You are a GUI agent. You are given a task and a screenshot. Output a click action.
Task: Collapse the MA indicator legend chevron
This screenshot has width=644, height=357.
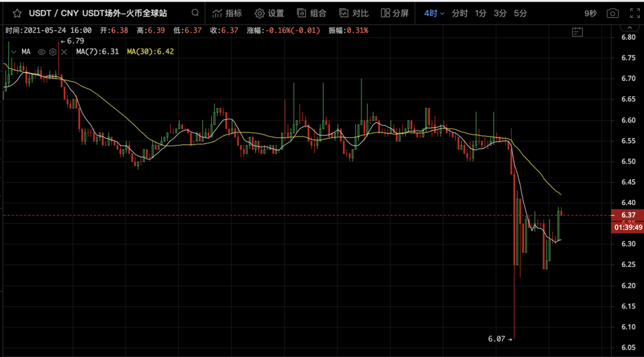[13, 52]
